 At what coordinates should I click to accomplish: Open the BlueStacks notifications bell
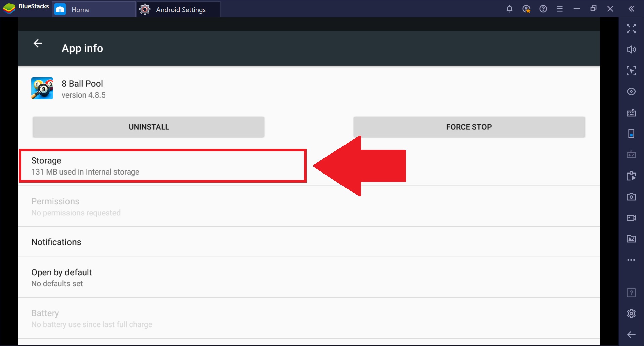509,9
